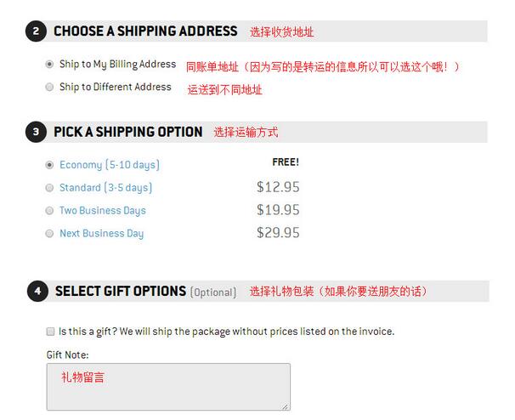515x420 pixels.
Task: Click the step 3 number circle icon
Action: [37, 132]
